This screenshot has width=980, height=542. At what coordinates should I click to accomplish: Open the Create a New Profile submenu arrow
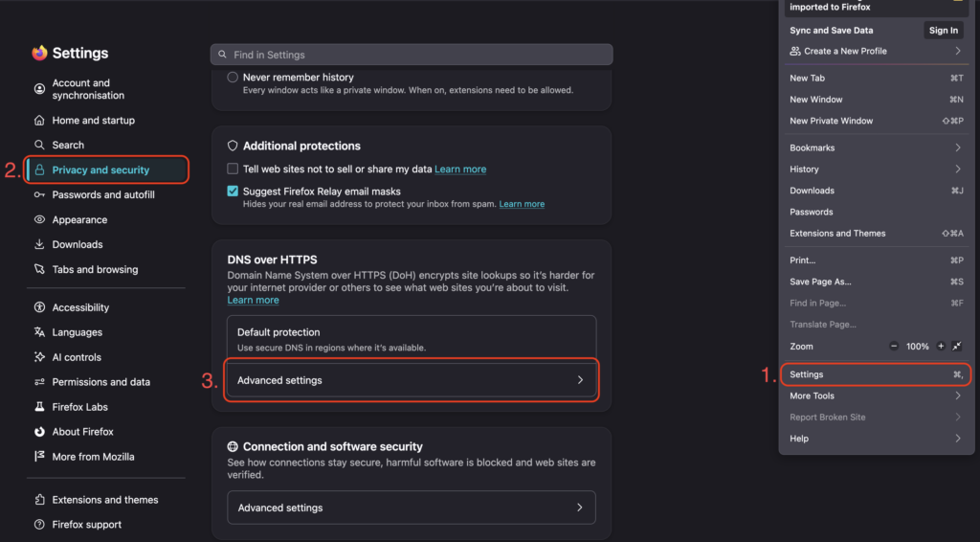pyautogui.click(x=957, y=52)
